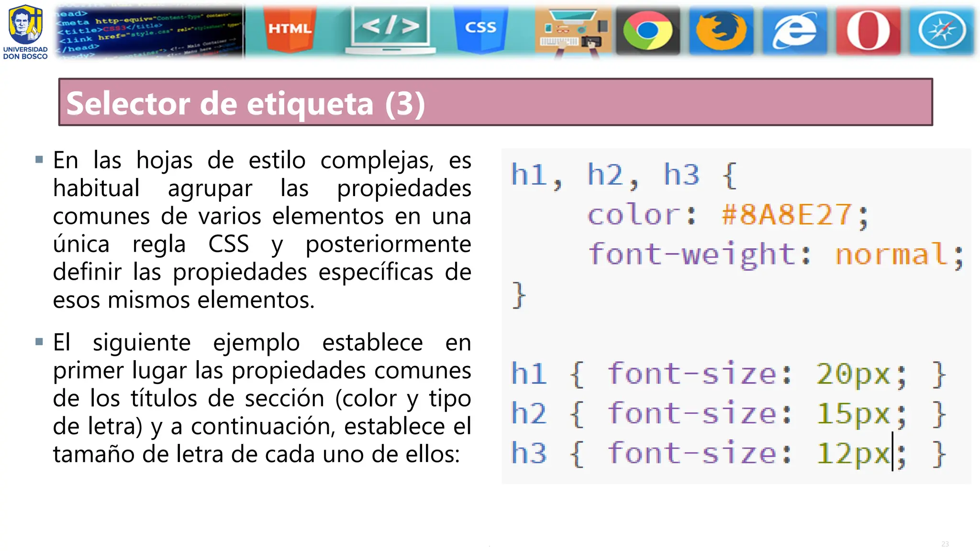
Task: Click the Firefox browser icon
Action: [x=722, y=31]
